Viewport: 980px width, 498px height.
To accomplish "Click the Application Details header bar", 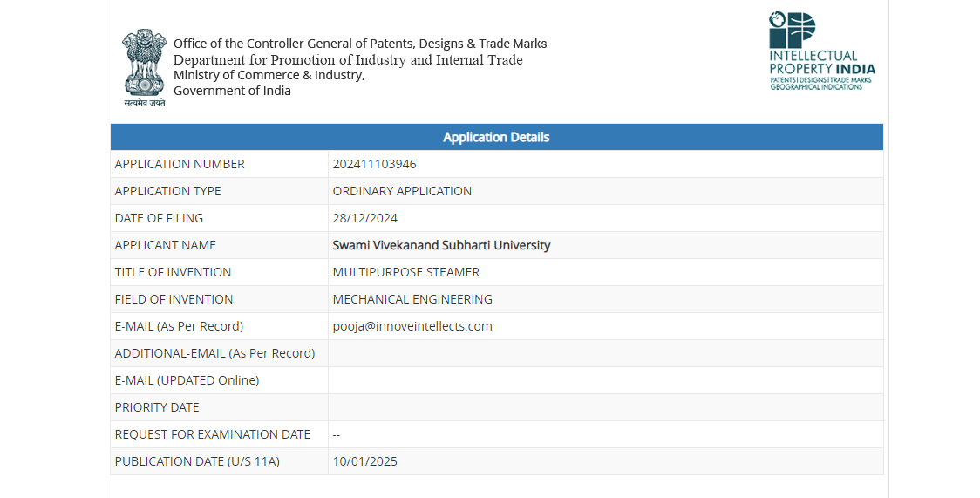I will click(496, 137).
